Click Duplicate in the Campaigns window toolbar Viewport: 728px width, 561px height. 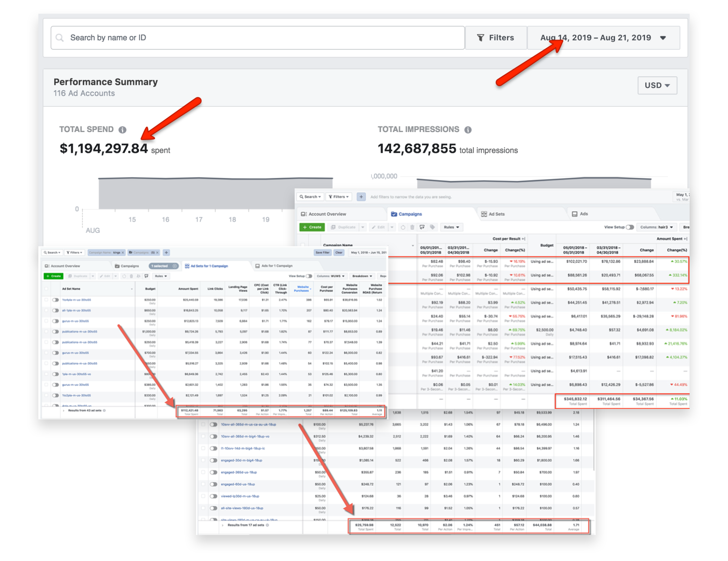click(344, 227)
